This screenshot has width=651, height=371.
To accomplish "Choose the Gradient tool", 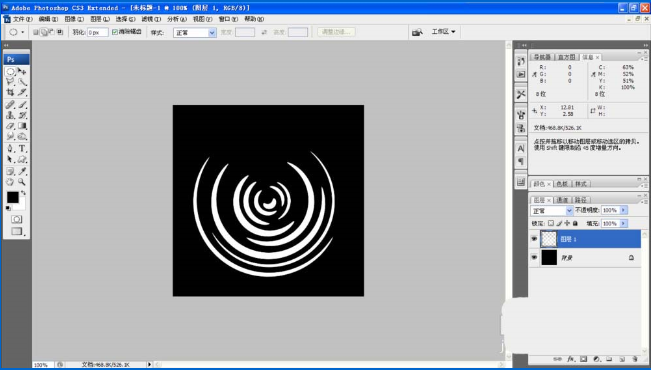I will coord(22,126).
